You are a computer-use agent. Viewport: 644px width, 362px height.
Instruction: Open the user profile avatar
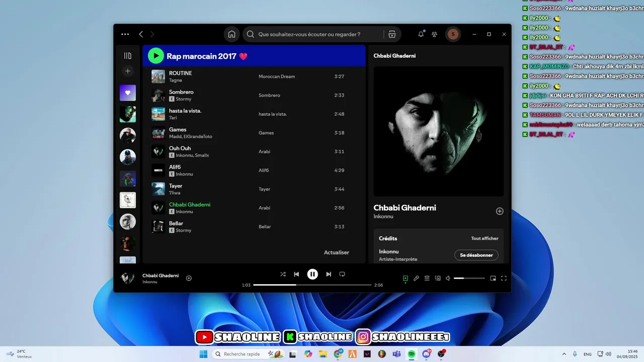coord(453,34)
